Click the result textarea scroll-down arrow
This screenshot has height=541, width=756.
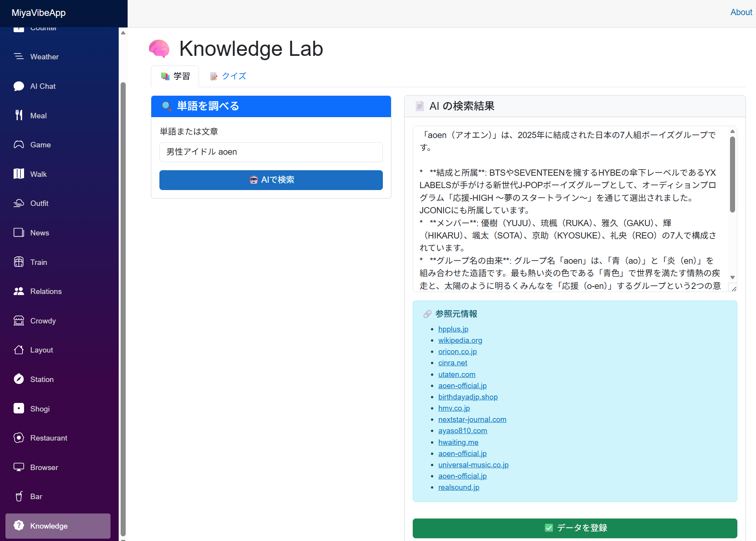[732, 277]
